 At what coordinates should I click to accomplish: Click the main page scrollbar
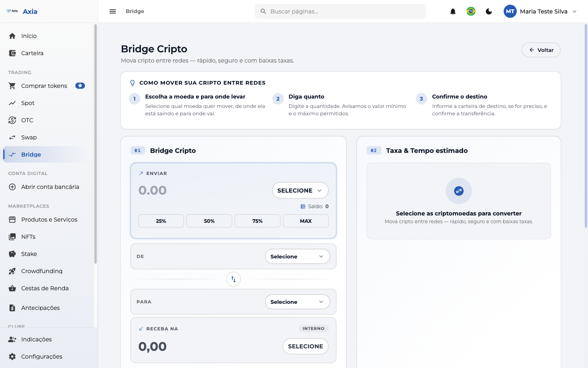(x=586, y=126)
